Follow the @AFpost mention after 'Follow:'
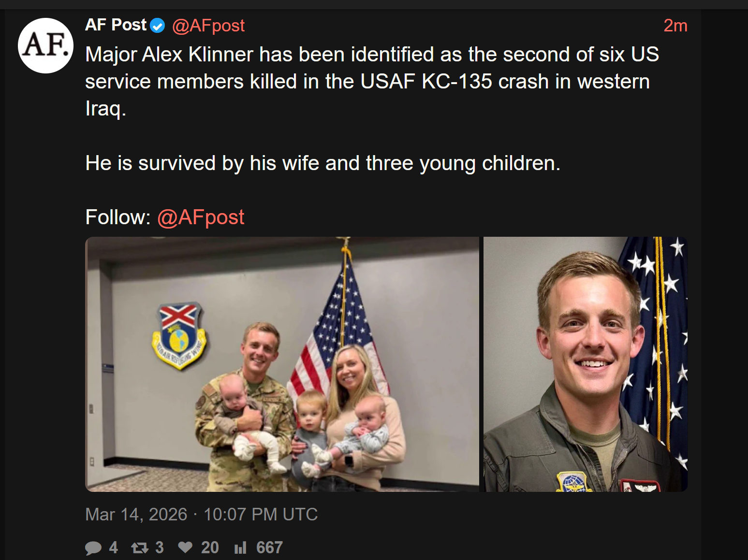 201,217
